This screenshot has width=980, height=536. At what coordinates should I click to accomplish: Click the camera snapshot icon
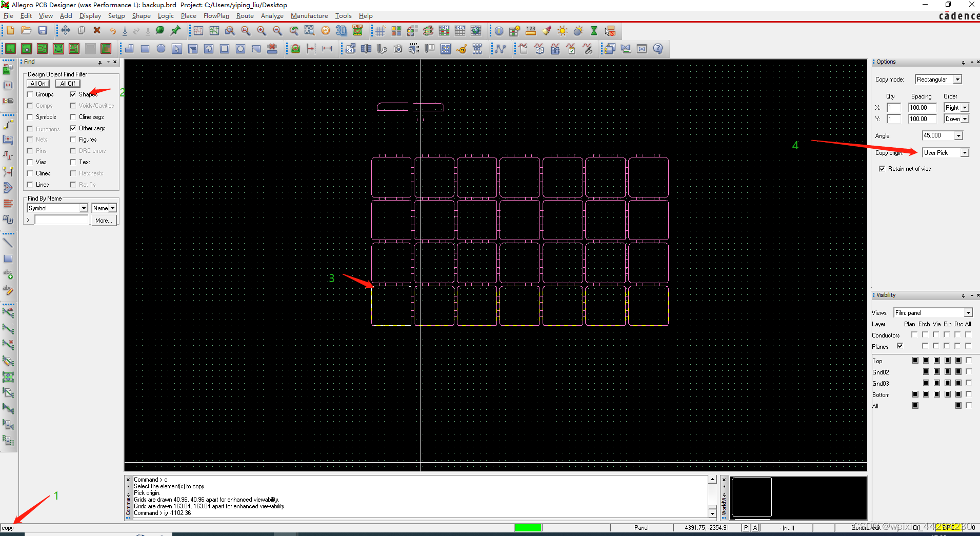point(398,49)
